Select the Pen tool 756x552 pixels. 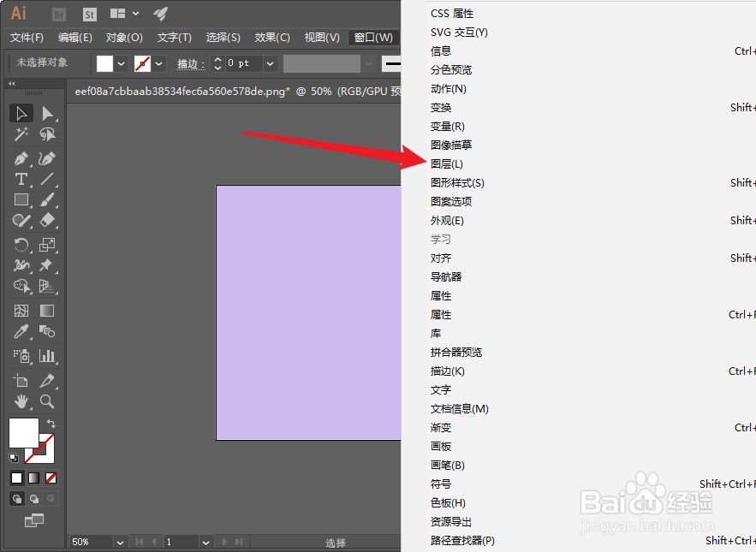[21, 158]
